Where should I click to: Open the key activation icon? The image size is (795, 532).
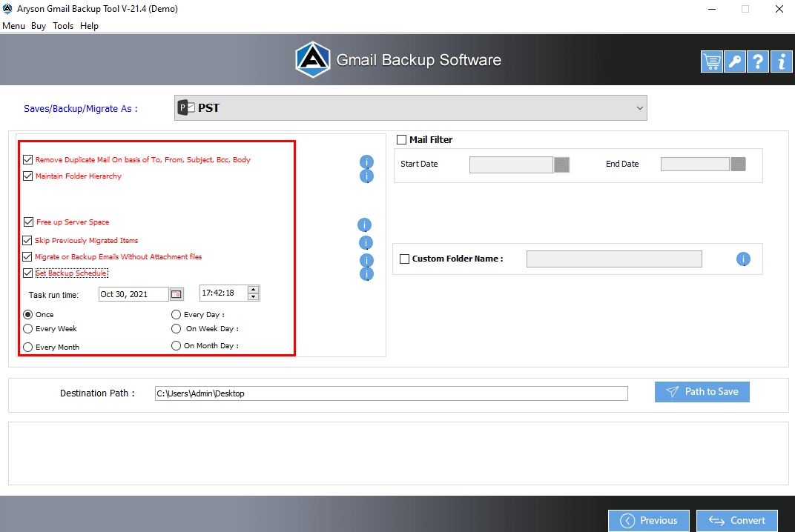click(735, 61)
